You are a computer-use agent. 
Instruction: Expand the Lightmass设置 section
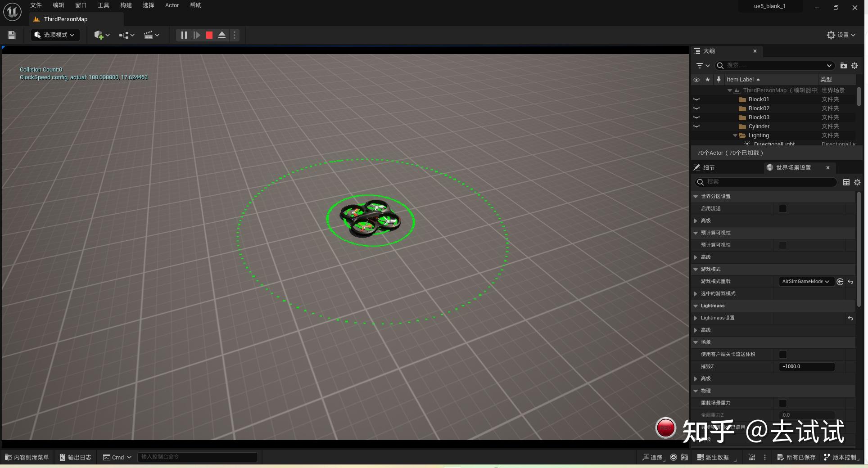(696, 318)
